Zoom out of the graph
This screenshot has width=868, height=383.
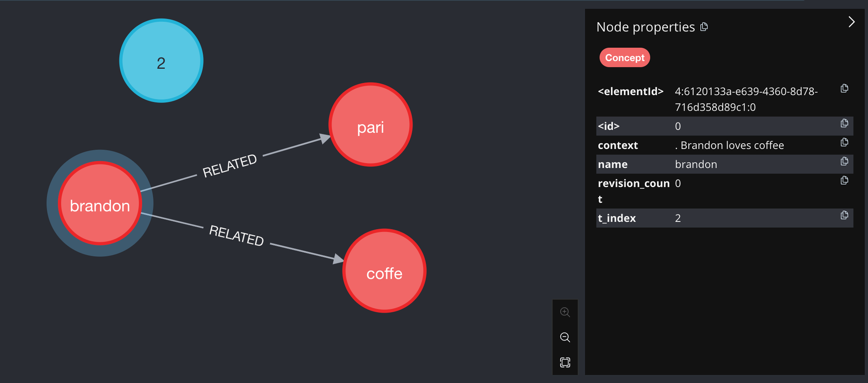click(565, 337)
